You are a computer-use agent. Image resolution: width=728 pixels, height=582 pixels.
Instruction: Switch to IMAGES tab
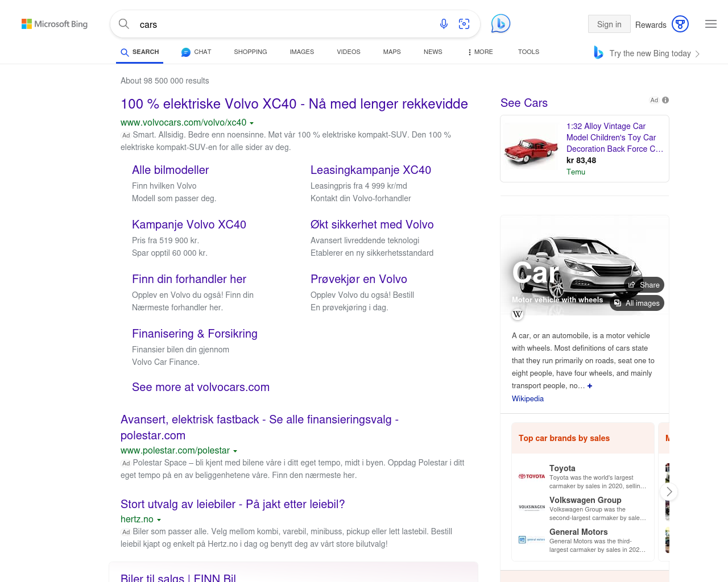point(302,52)
